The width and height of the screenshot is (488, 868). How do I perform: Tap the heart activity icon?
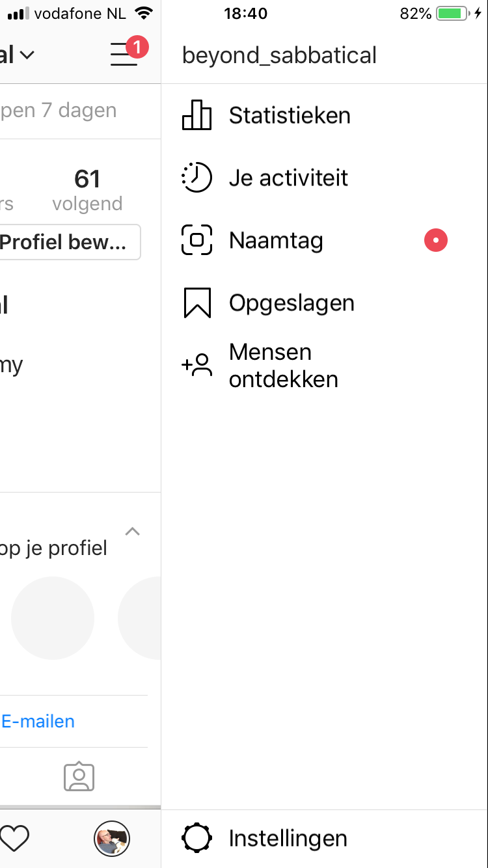click(14, 838)
